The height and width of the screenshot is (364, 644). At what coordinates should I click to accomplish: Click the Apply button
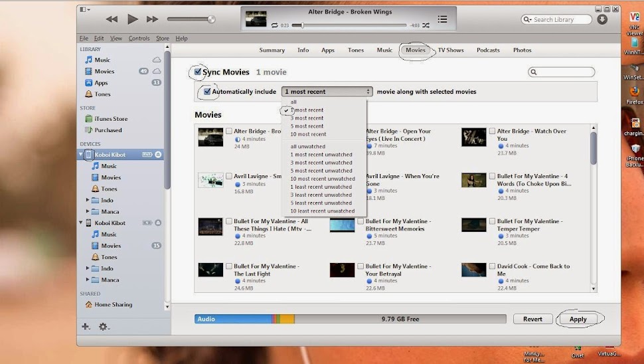[x=578, y=319]
